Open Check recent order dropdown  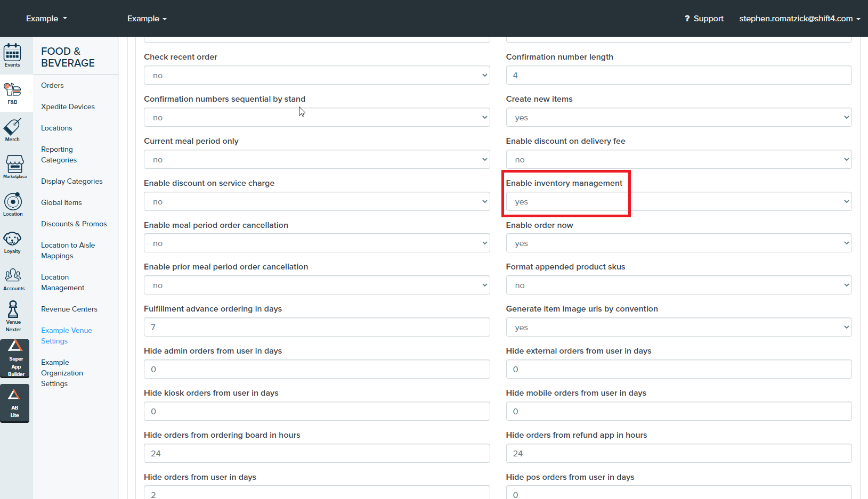click(317, 75)
